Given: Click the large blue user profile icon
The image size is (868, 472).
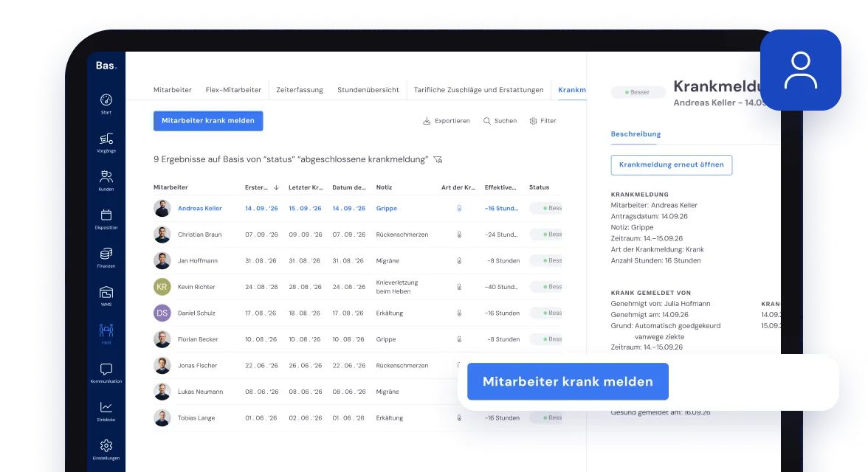Looking at the screenshot, I should click(800, 70).
